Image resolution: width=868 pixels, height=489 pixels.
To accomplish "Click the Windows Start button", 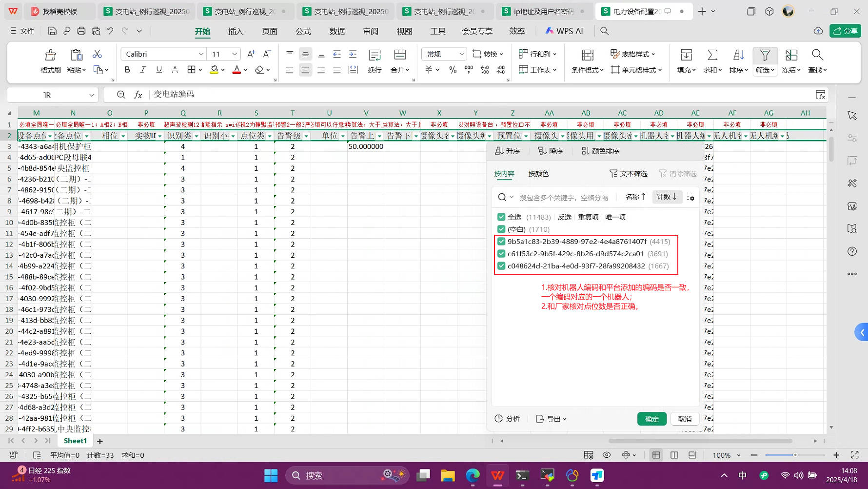I will [271, 475].
